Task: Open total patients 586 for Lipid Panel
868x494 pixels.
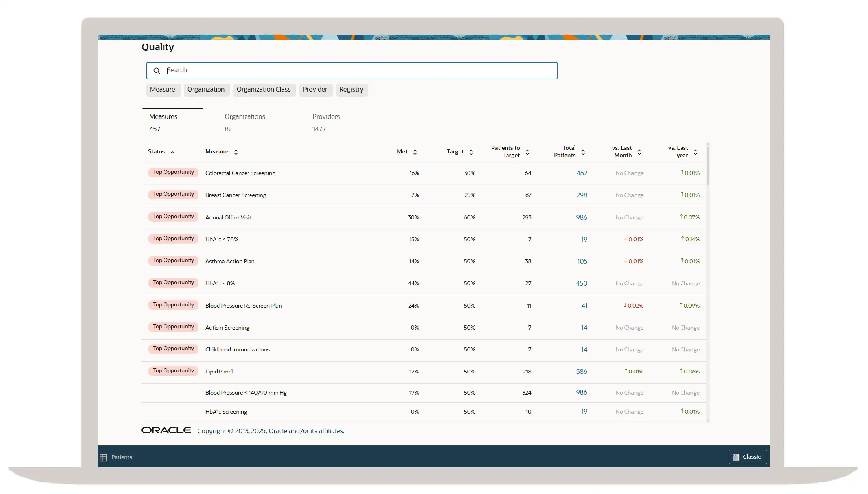Action: [x=581, y=371]
